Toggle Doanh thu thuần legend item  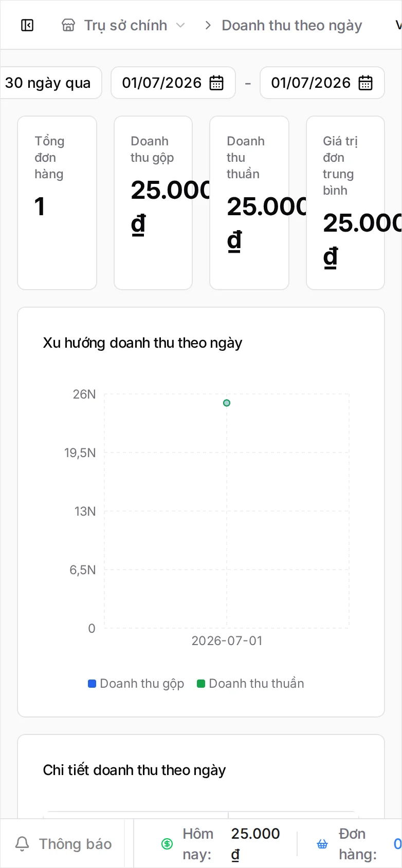tap(251, 684)
